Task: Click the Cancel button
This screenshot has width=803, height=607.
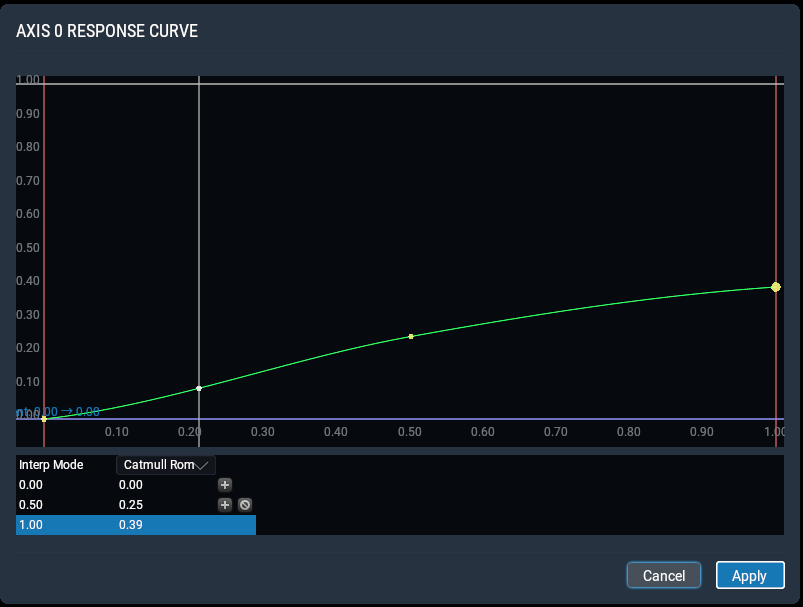Action: click(x=664, y=575)
